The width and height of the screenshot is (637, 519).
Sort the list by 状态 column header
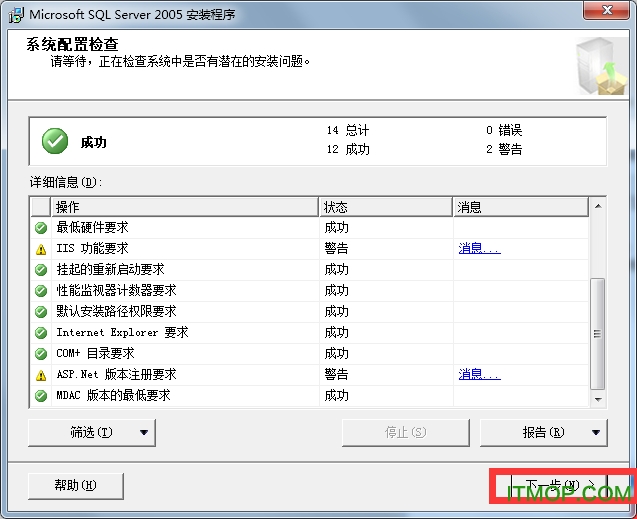click(x=386, y=207)
